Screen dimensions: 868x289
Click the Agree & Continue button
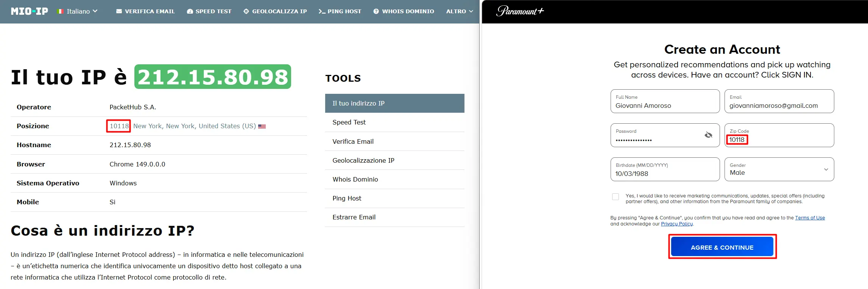(x=722, y=247)
